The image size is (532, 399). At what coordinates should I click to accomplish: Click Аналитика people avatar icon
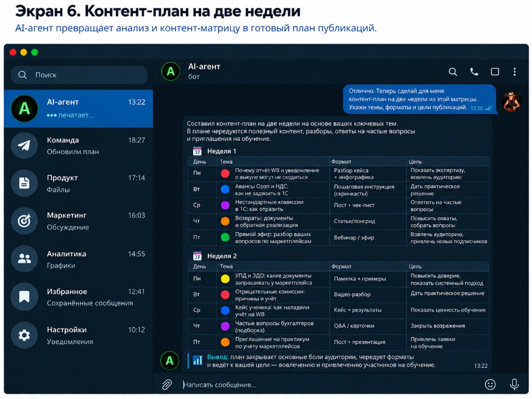(x=24, y=259)
